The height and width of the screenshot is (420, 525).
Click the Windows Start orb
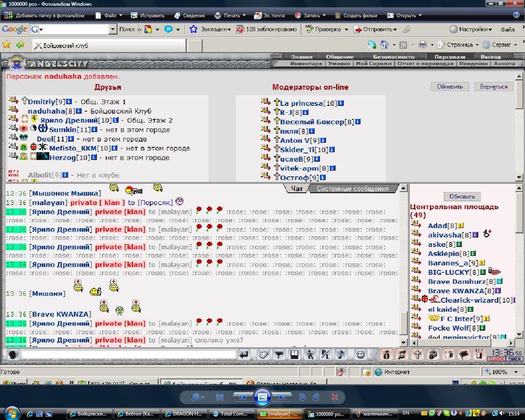point(11,413)
